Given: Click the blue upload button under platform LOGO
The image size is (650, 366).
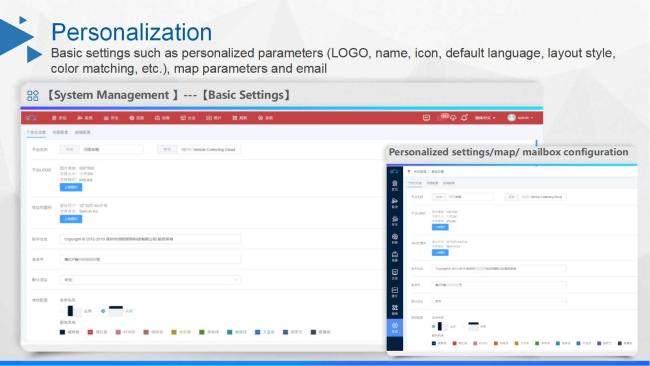Looking at the screenshot, I should (71, 187).
